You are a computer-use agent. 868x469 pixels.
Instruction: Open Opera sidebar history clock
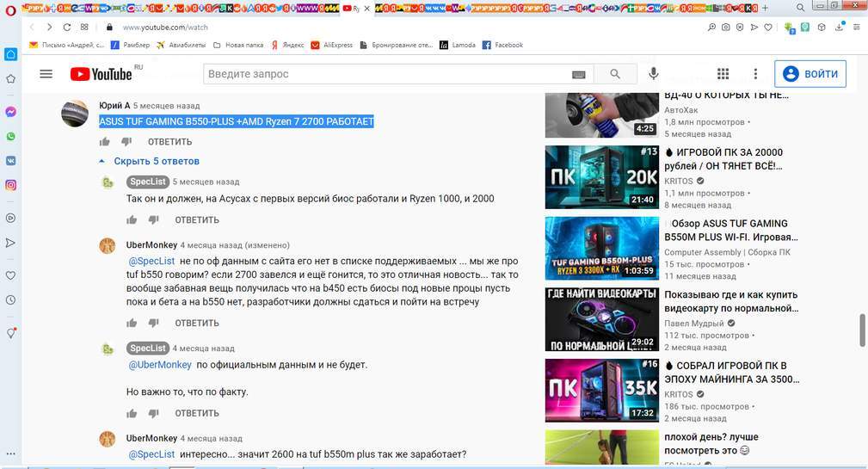click(x=10, y=300)
